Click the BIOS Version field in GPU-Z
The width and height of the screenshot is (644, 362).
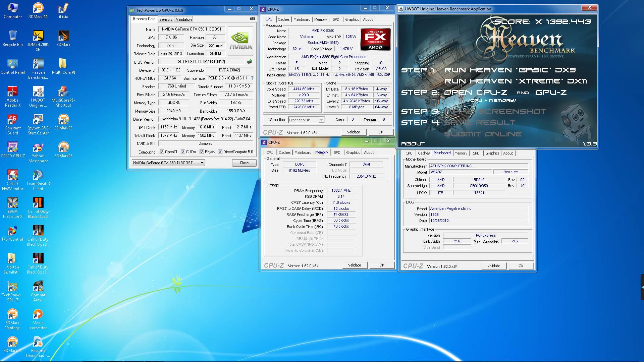click(x=202, y=62)
